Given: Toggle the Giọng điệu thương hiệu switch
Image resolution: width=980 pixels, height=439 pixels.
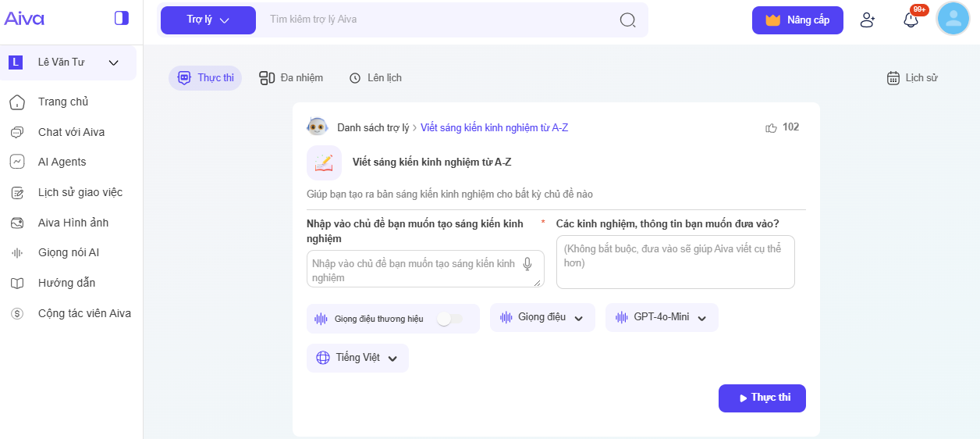Looking at the screenshot, I should pyautogui.click(x=449, y=319).
